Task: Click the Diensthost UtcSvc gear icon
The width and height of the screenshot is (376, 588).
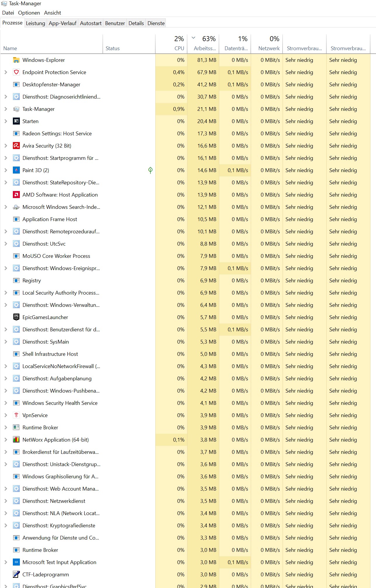Action: pos(16,244)
